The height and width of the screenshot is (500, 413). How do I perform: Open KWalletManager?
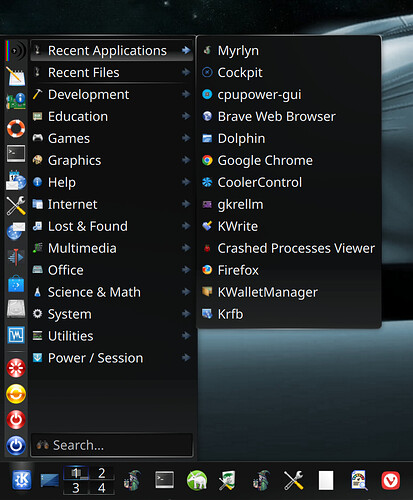click(289, 292)
